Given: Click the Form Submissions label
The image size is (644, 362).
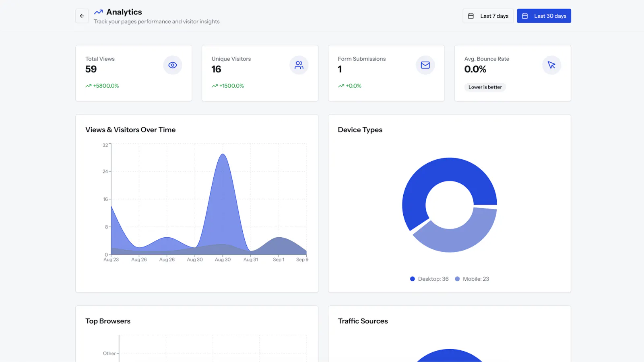Looking at the screenshot, I should [x=362, y=59].
